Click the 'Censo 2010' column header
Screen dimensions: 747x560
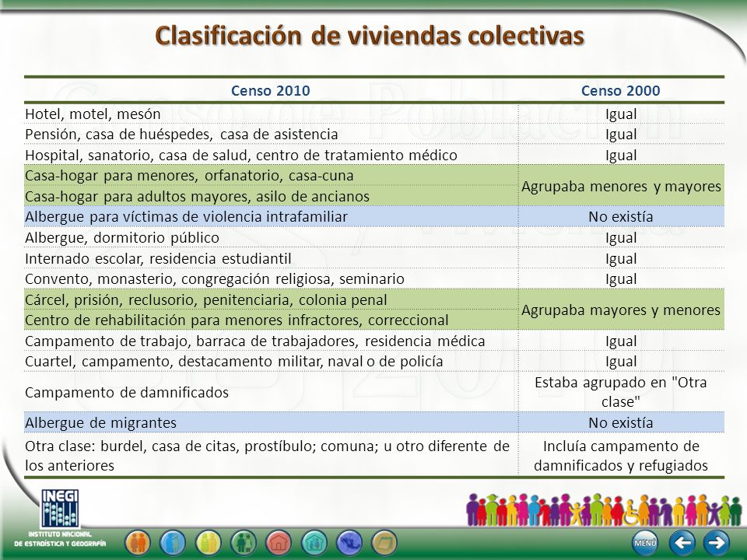point(271,90)
